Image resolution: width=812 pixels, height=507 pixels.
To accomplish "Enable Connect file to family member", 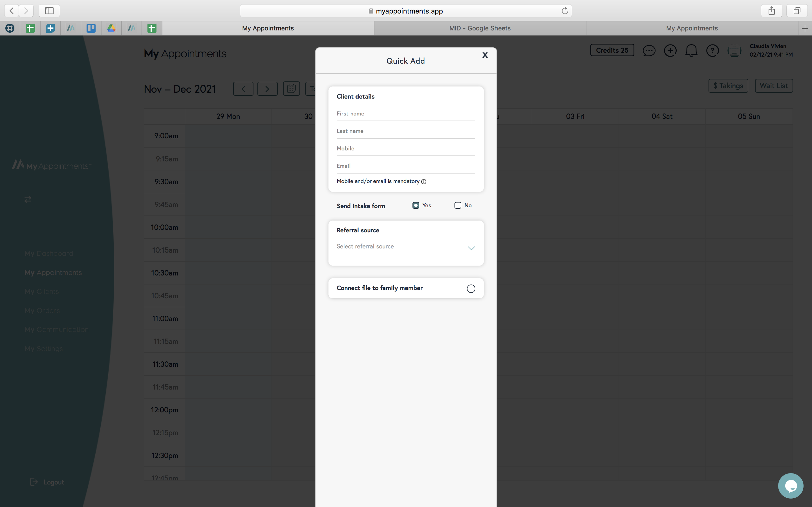I will pos(471,289).
